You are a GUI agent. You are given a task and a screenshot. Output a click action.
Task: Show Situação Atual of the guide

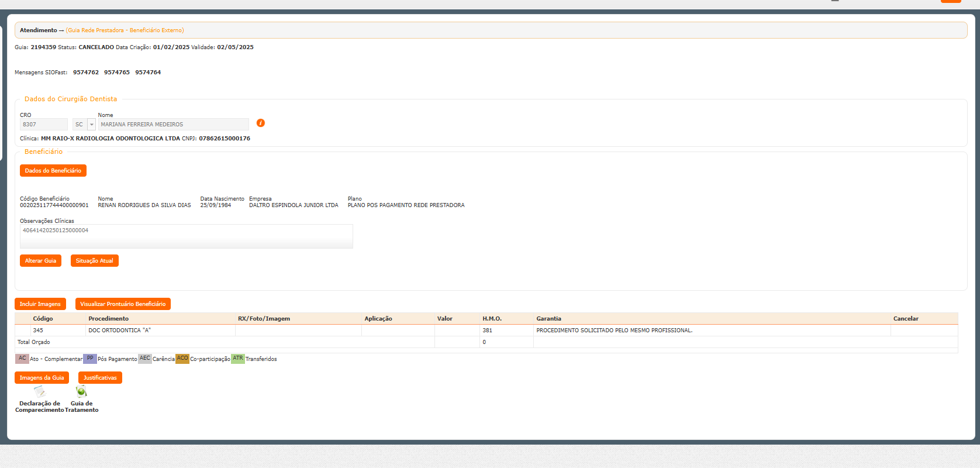pyautogui.click(x=95, y=261)
